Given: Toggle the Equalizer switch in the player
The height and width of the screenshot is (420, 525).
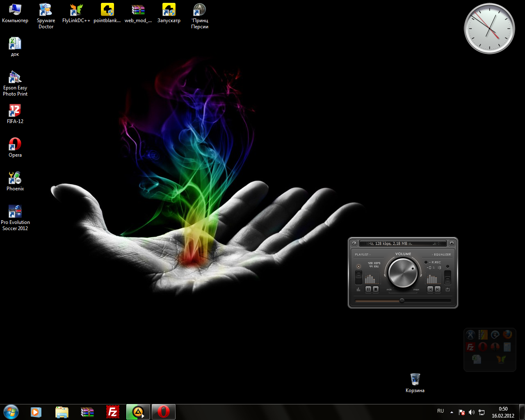Looking at the screenshot, I should click(x=447, y=277).
